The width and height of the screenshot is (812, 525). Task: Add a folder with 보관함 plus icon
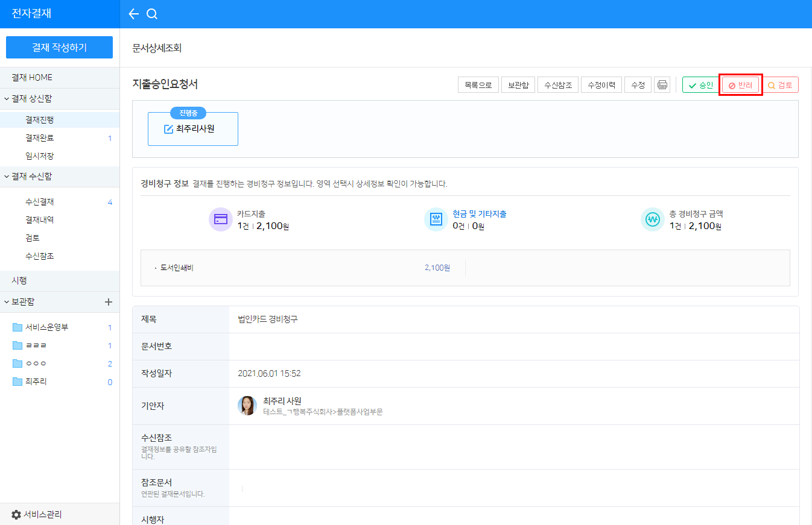[x=109, y=302]
